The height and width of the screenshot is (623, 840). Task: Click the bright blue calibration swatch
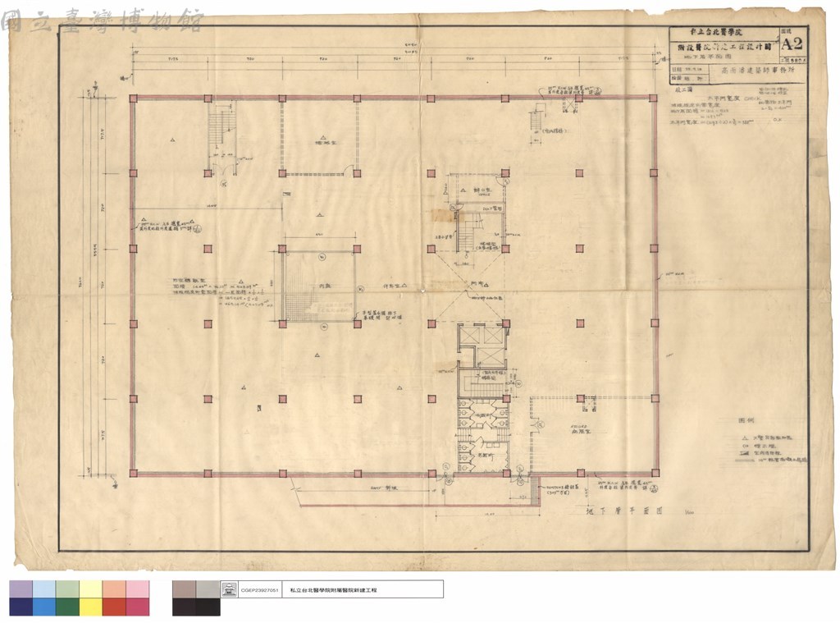[44, 607]
